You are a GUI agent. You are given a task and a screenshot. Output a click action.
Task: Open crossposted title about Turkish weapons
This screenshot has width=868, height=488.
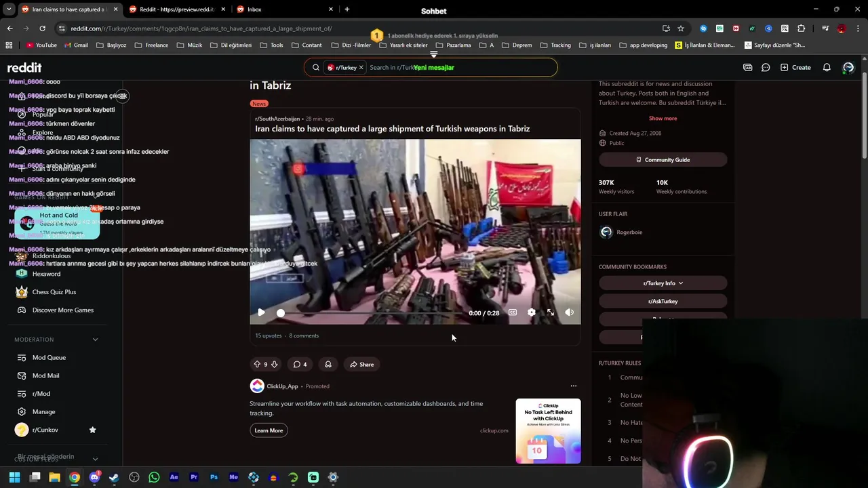click(392, 129)
